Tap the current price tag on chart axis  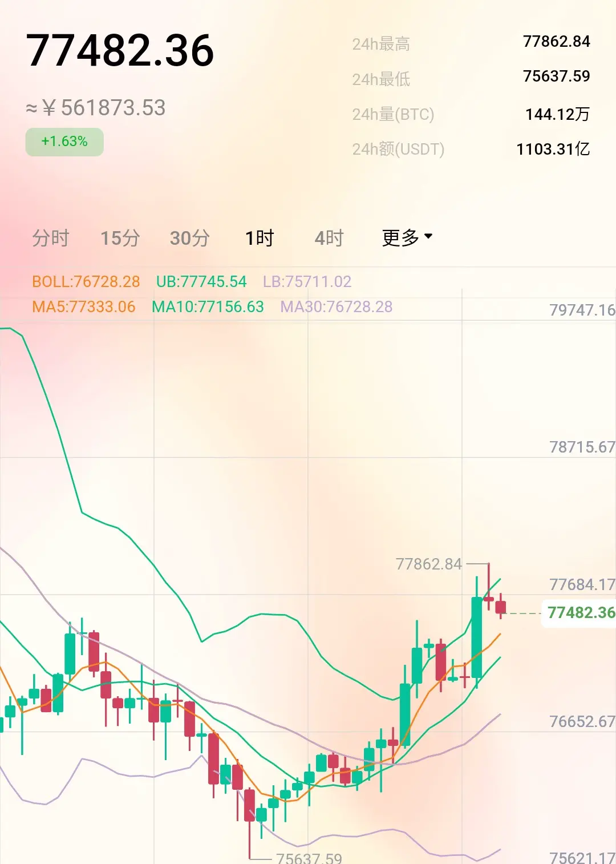point(578,613)
